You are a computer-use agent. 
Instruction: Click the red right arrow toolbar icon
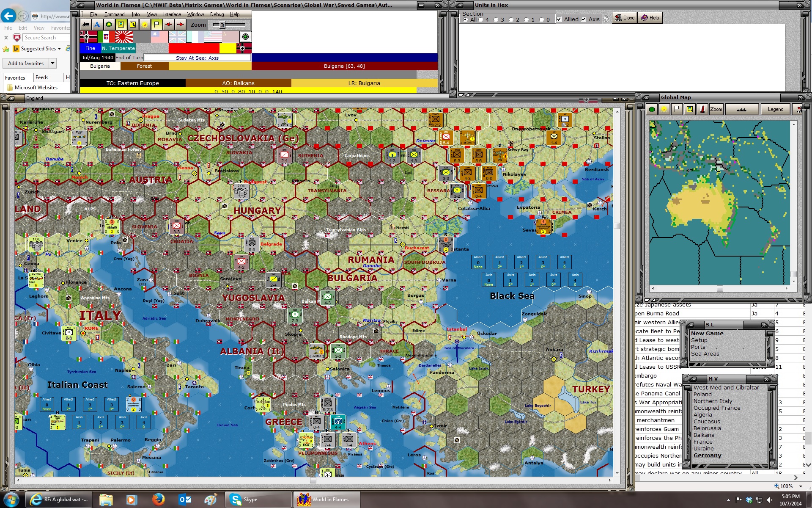181,25
